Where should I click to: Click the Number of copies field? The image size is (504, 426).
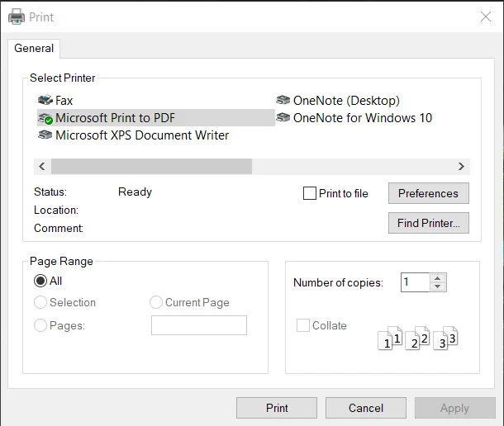tap(415, 282)
